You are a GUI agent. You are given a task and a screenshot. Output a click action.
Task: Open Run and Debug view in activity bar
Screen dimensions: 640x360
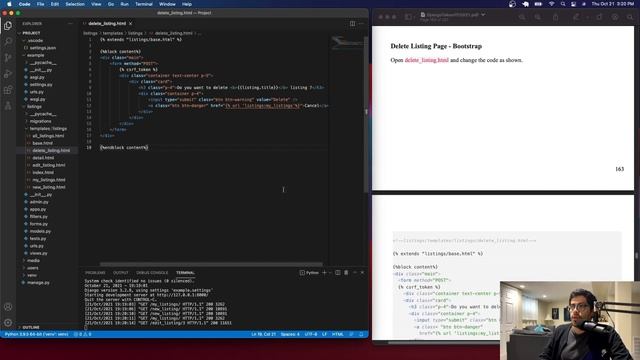(x=8, y=74)
